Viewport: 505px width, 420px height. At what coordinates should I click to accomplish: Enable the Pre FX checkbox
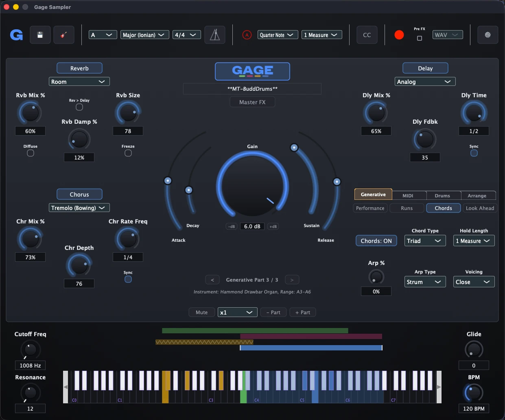(420, 38)
